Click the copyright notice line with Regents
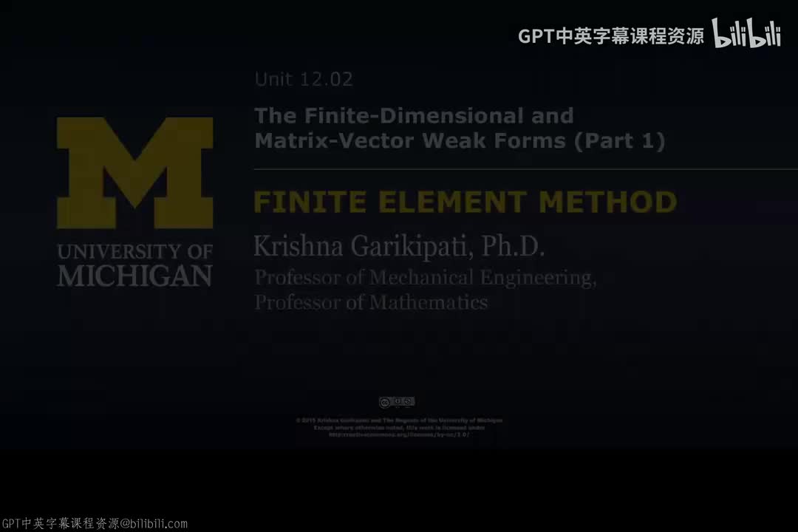This screenshot has height=532, width=798. [399, 420]
